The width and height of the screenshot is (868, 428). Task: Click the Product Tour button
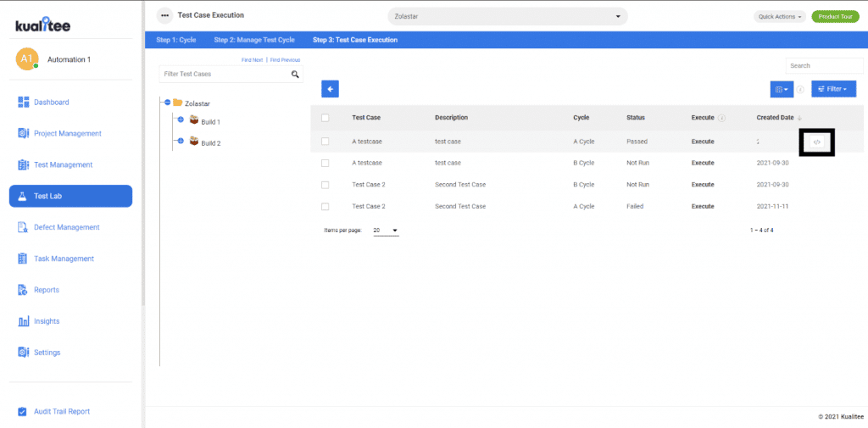[834, 16]
